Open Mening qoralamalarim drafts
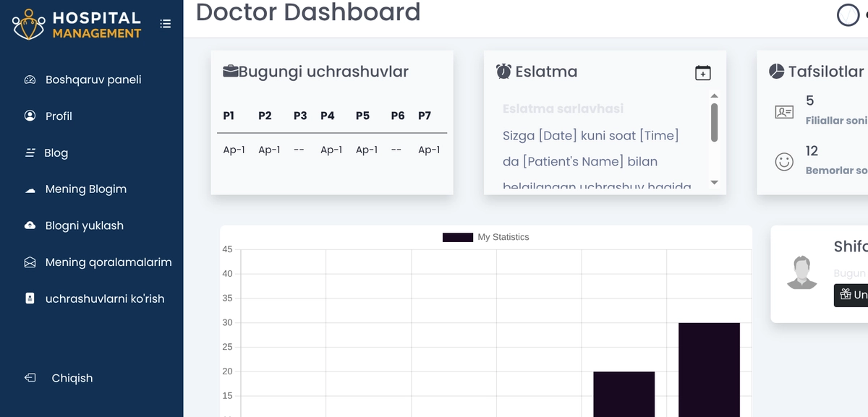Image resolution: width=868 pixels, height=417 pixels. point(108,262)
